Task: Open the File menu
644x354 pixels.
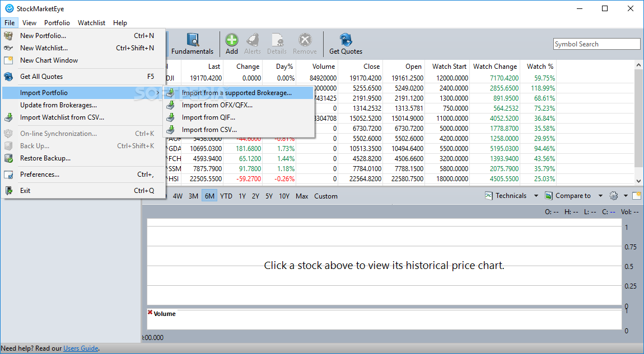Action: coord(10,22)
